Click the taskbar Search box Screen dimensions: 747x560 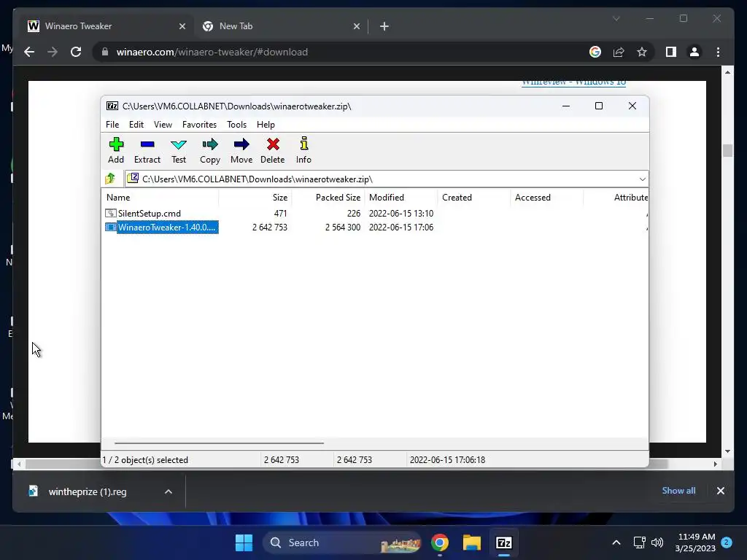click(x=342, y=542)
